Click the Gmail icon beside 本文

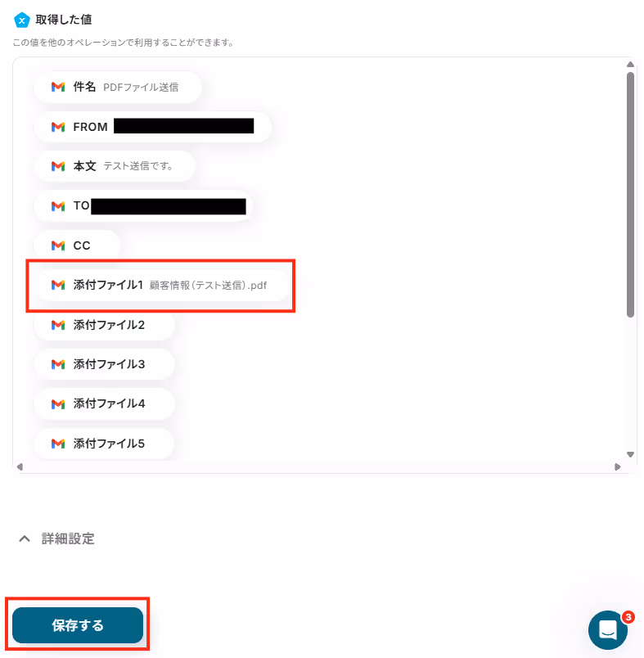click(58, 166)
